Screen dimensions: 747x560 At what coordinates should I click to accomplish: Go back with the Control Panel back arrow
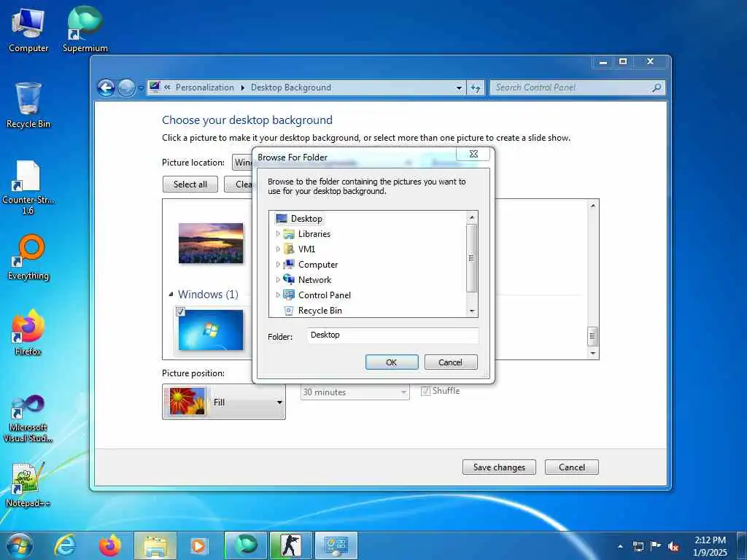(106, 87)
